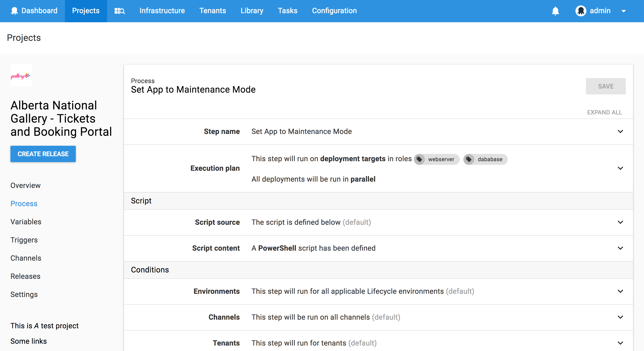Open the Infrastructure menu
644x351 pixels.
[x=162, y=11]
